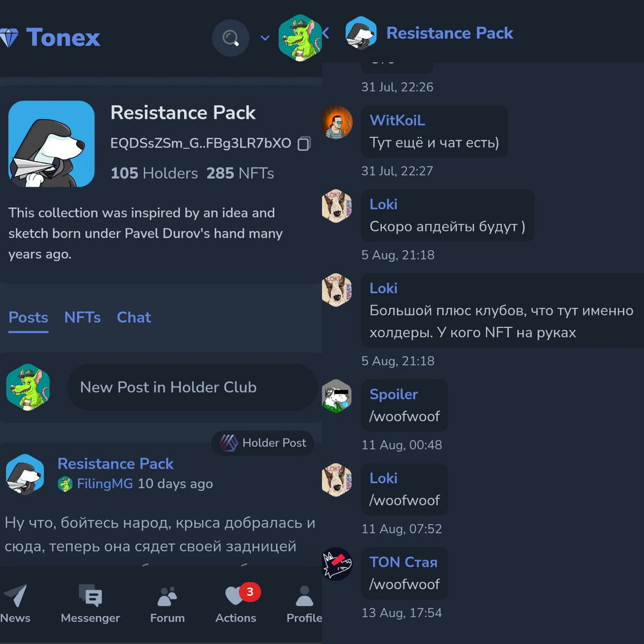Click the Tonex diamond logo
Screen dimensions: 644x644
pos(9,38)
